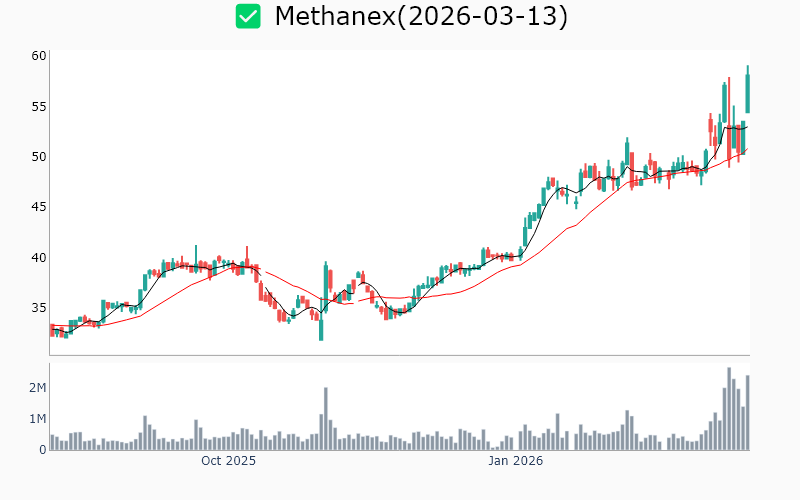
Task: Click the 45 price axis label
Action: 39,207
